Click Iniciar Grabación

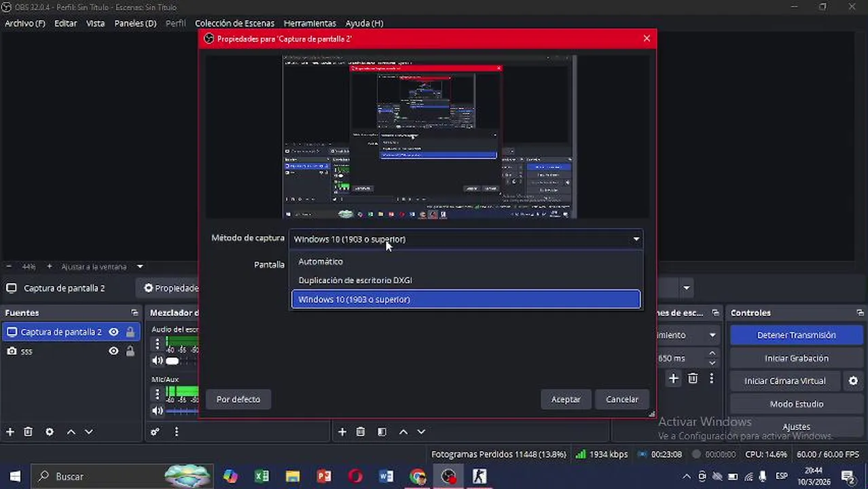[x=796, y=358]
